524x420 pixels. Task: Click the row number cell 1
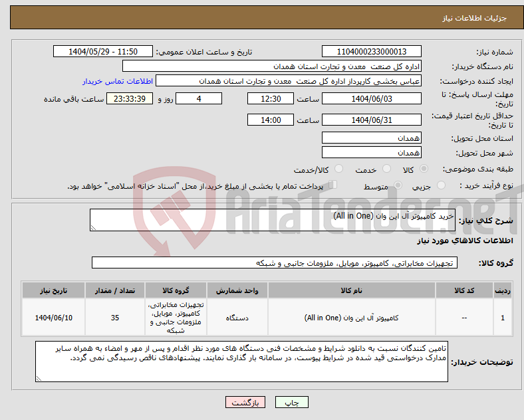click(503, 318)
